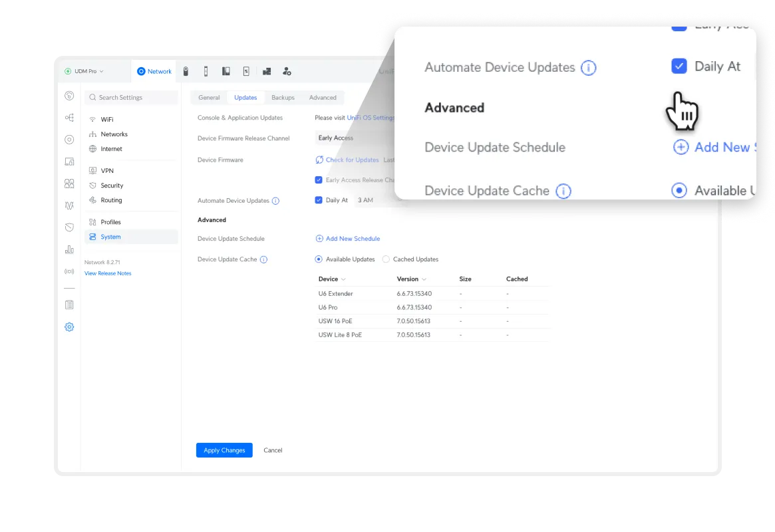
Task: Toggle the Daily At checkbox in magnified callout
Action: point(679,66)
